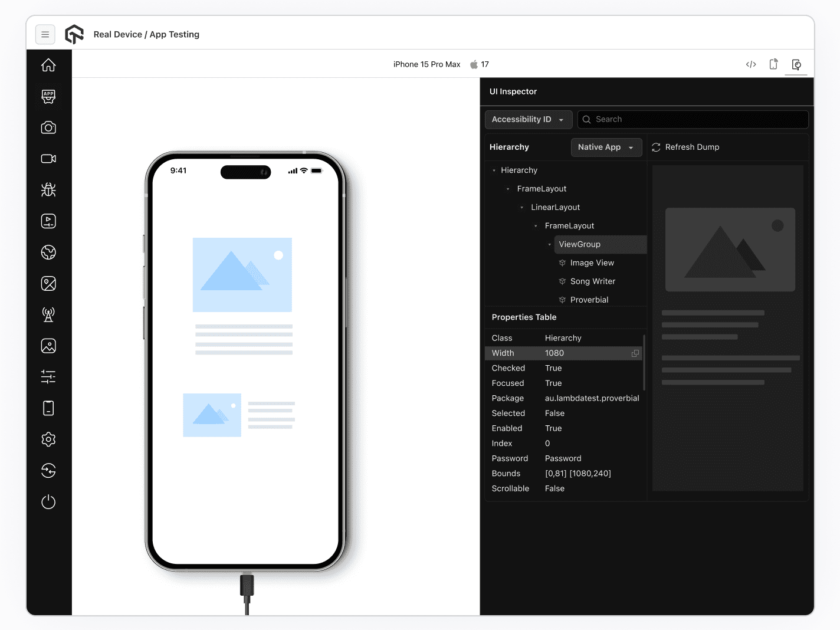Open device settings sliders icon

click(x=48, y=376)
